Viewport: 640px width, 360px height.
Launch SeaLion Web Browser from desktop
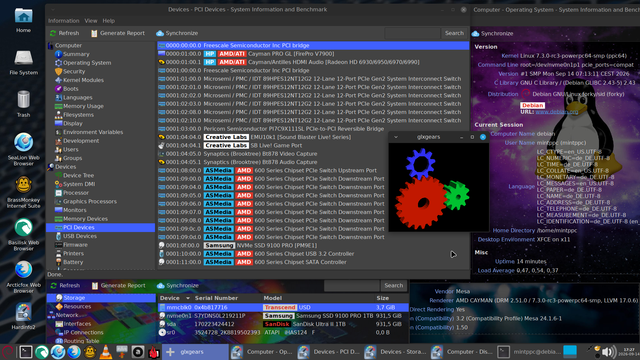point(23,149)
